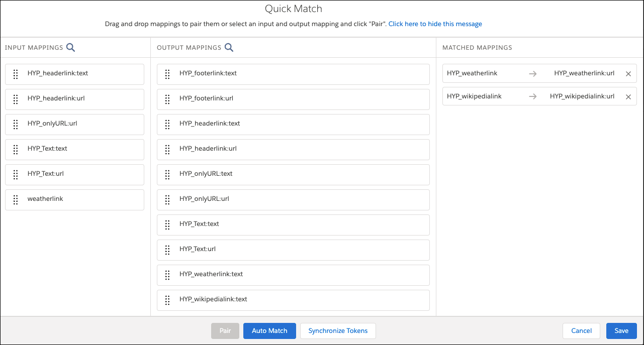Select the HYP_Text:text output mapping
The height and width of the screenshot is (345, 644).
pos(293,224)
